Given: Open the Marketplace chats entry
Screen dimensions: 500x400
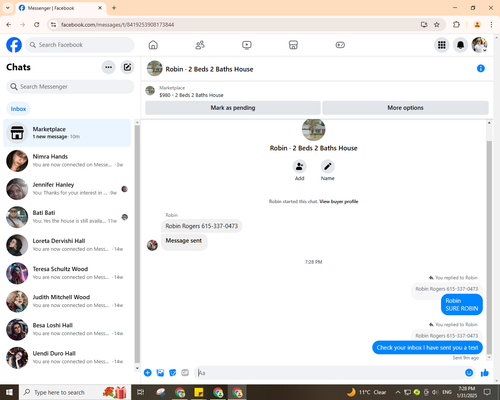Looking at the screenshot, I should 67,133.
